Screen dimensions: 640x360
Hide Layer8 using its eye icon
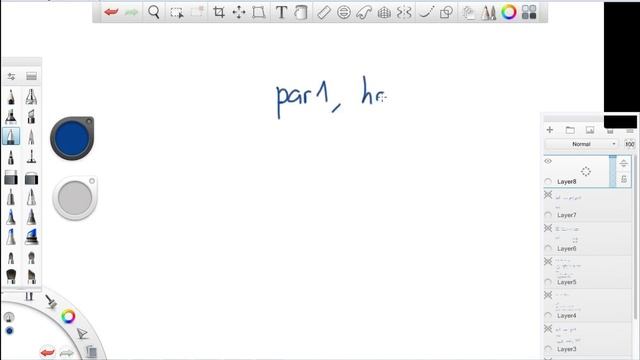(x=548, y=161)
